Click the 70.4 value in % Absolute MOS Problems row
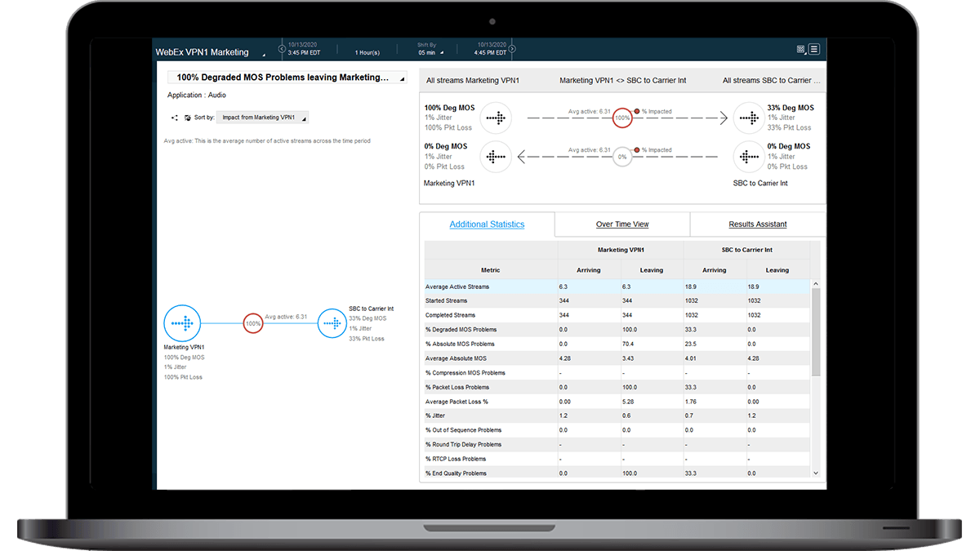Image resolution: width=980 pixels, height=551 pixels. 630,344
